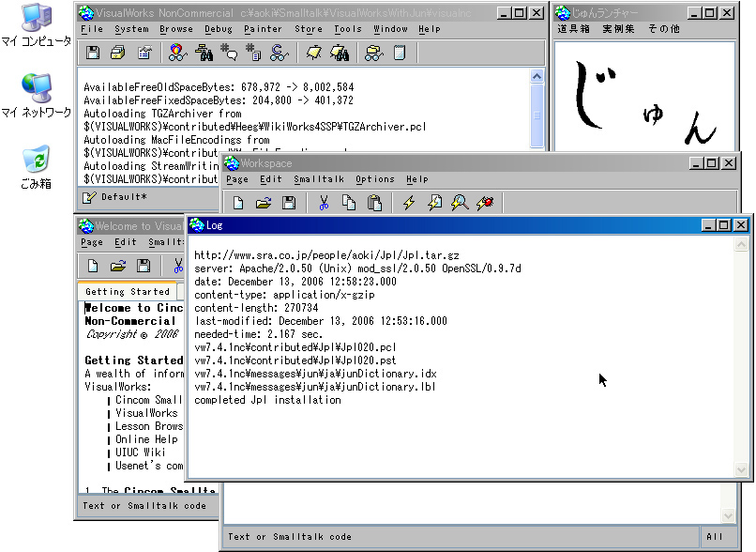
Task: Click the 'completed Jpl installation' line in Log
Action: coord(267,400)
